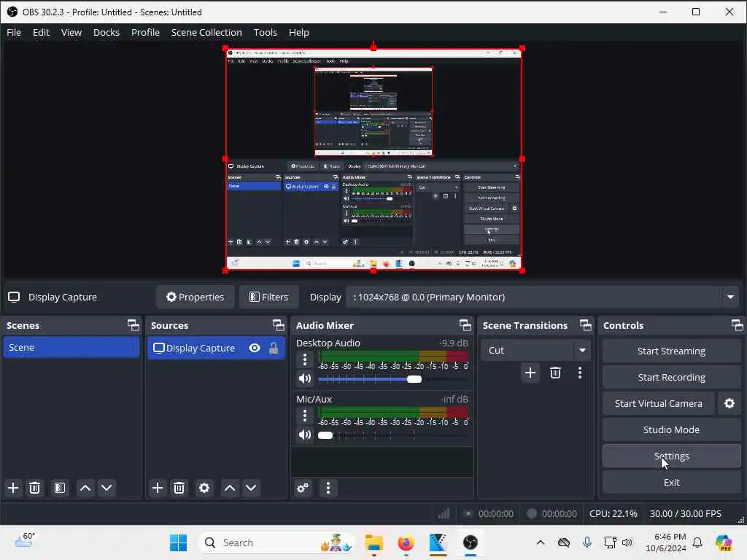Click Start Virtual Camera button
This screenshot has height=560, width=747.
tap(659, 403)
